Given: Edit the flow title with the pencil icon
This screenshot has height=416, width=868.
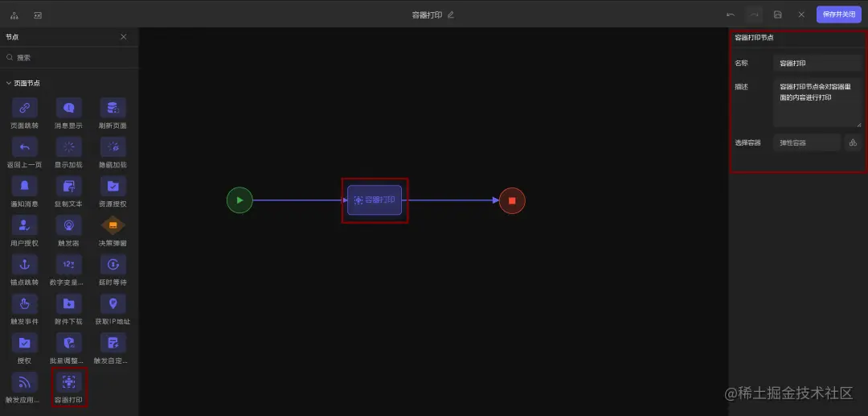Looking at the screenshot, I should (451, 15).
